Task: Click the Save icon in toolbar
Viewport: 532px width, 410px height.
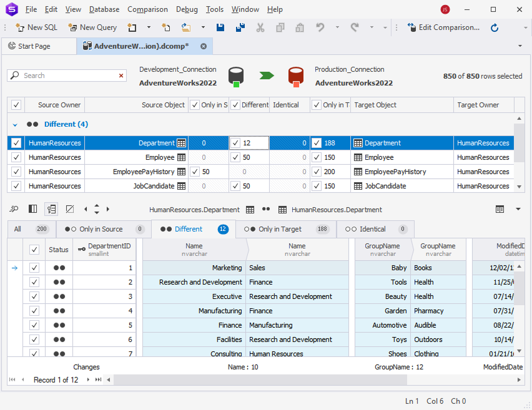Action: (220, 27)
